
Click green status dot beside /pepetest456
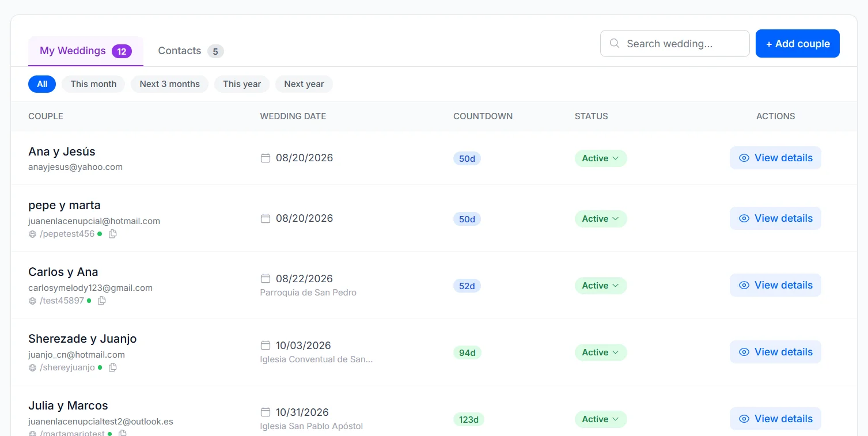[x=100, y=234]
